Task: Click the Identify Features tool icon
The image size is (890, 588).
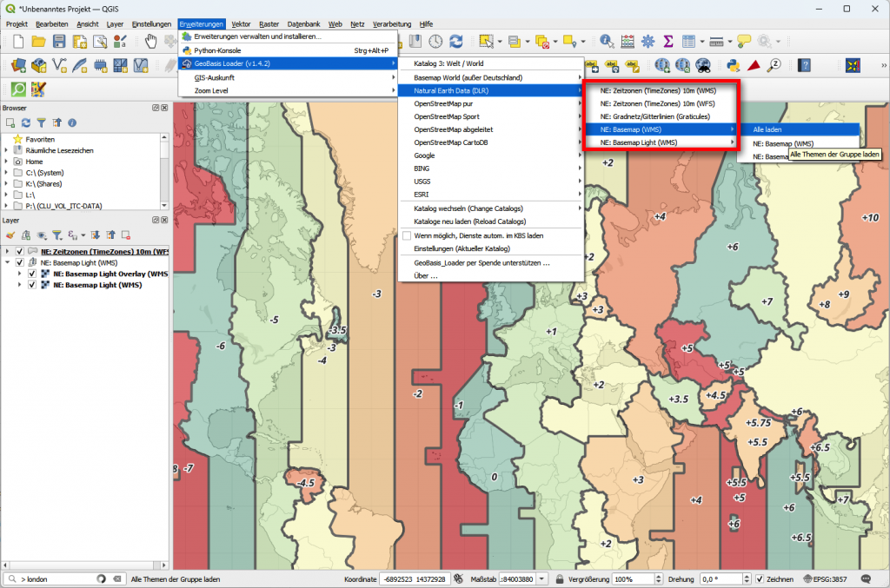Action: point(606,41)
